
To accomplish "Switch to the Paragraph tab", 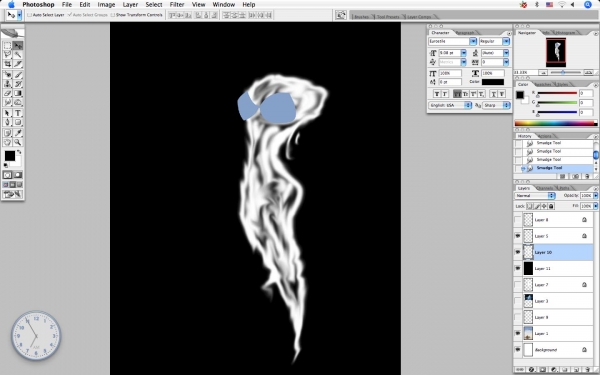I will pyautogui.click(x=465, y=33).
